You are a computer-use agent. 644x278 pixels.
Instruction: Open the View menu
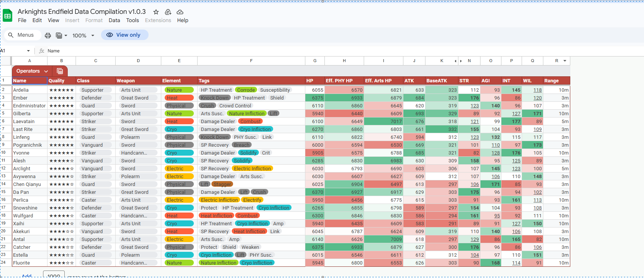pos(54,20)
